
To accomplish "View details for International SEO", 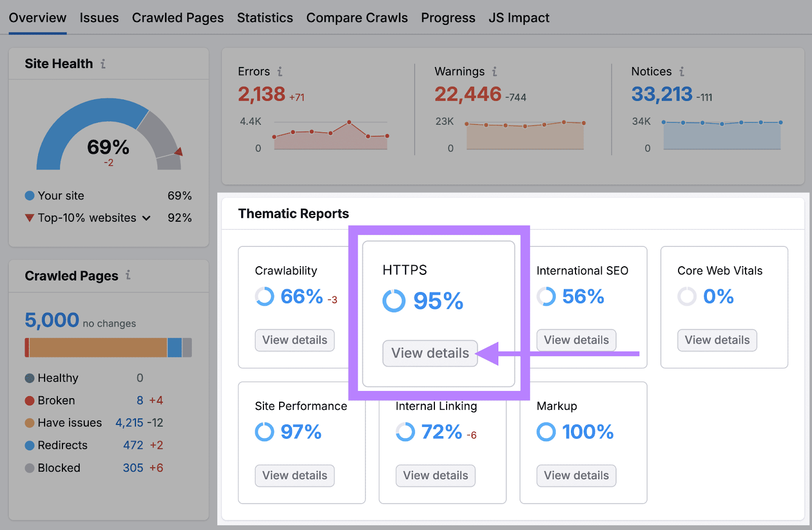I will point(576,340).
